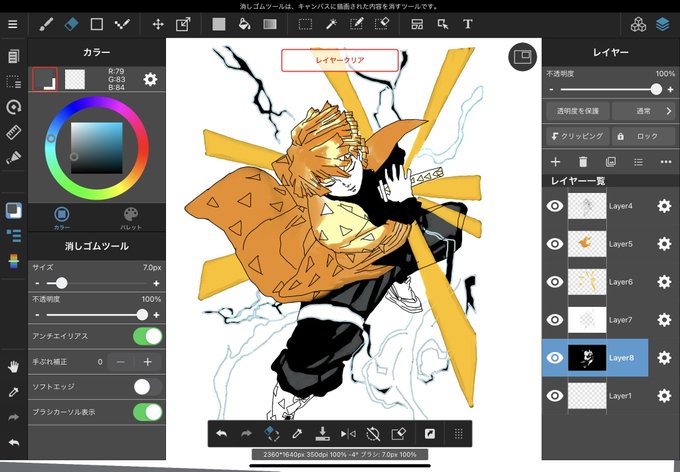This screenshot has height=472, width=680.
Task: Open Layer5 settings gear
Action: (x=664, y=244)
